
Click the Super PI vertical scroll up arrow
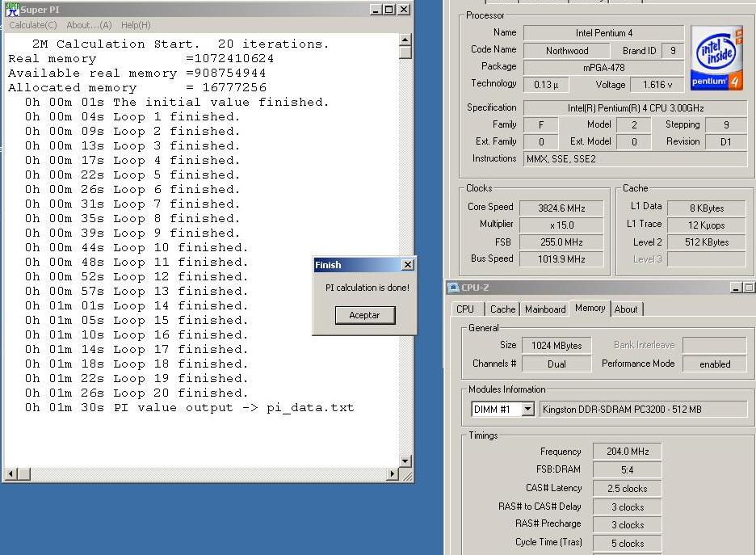pyautogui.click(x=405, y=40)
